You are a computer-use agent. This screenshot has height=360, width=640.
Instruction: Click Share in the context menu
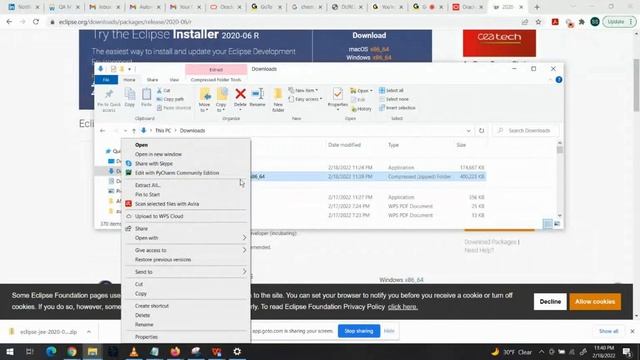click(141, 229)
